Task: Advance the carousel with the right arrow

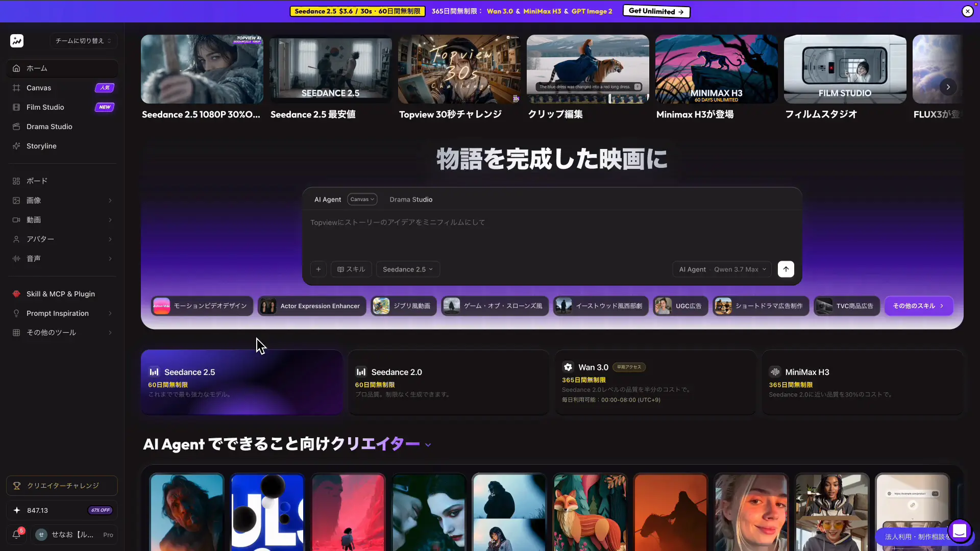Action: (x=948, y=87)
